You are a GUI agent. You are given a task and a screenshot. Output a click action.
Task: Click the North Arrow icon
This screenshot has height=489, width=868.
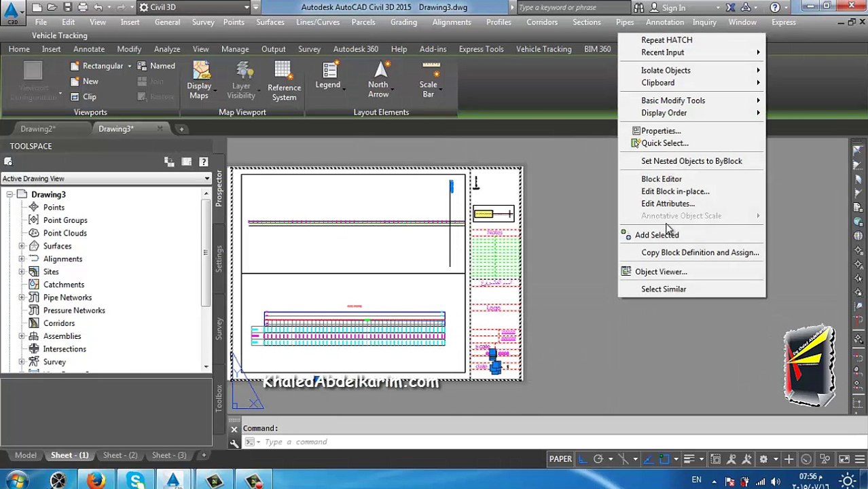[381, 69]
